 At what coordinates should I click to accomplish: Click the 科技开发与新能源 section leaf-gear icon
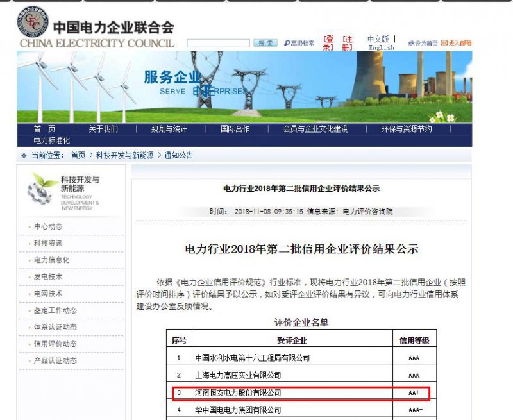43,189
